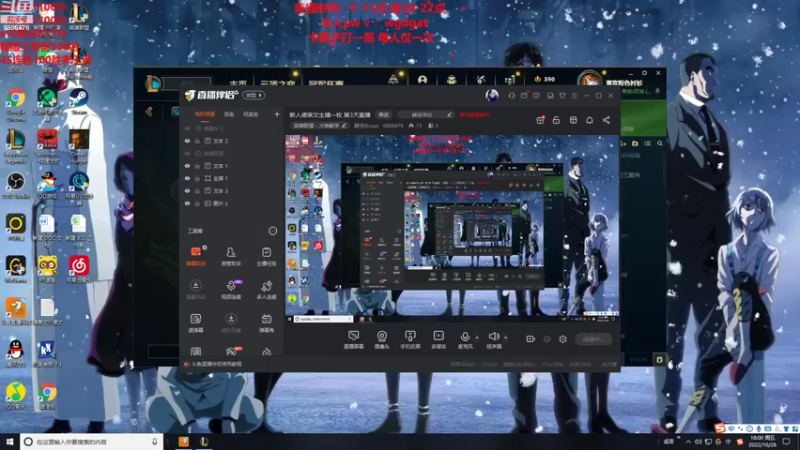Click the headset support icon in title bar
The height and width of the screenshot is (450, 800).
tap(511, 95)
